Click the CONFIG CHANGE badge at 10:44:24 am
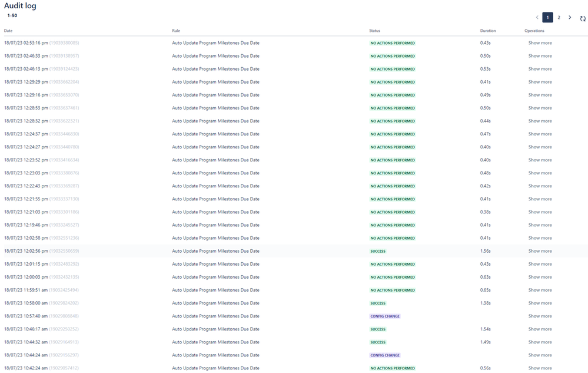Image resolution: width=588 pixels, height=373 pixels. (385, 355)
